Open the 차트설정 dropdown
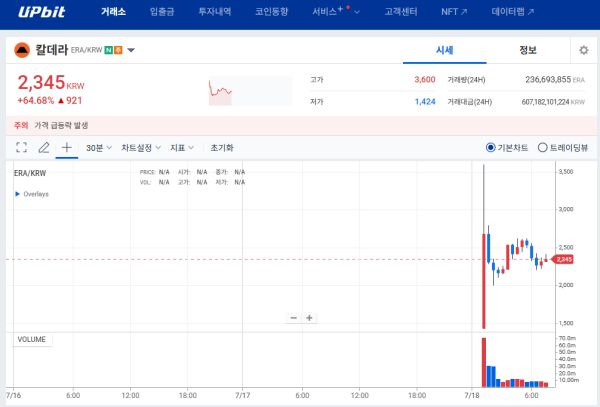This screenshot has height=407, width=600. [141, 148]
